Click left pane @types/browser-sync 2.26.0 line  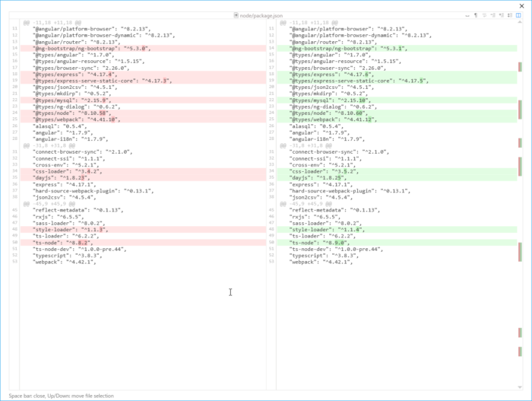pos(81,68)
